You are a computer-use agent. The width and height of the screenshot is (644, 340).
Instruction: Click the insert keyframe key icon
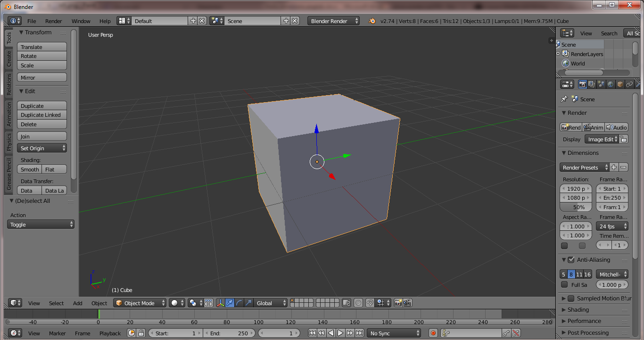tap(506, 333)
